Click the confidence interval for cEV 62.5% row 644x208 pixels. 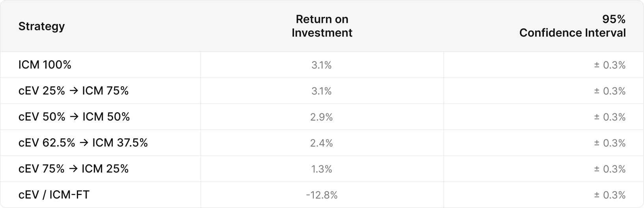610,143
